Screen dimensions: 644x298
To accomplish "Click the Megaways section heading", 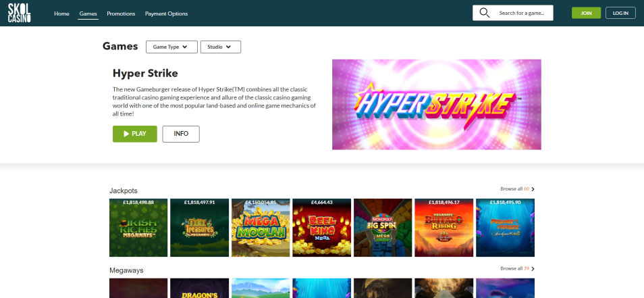I will point(126,270).
